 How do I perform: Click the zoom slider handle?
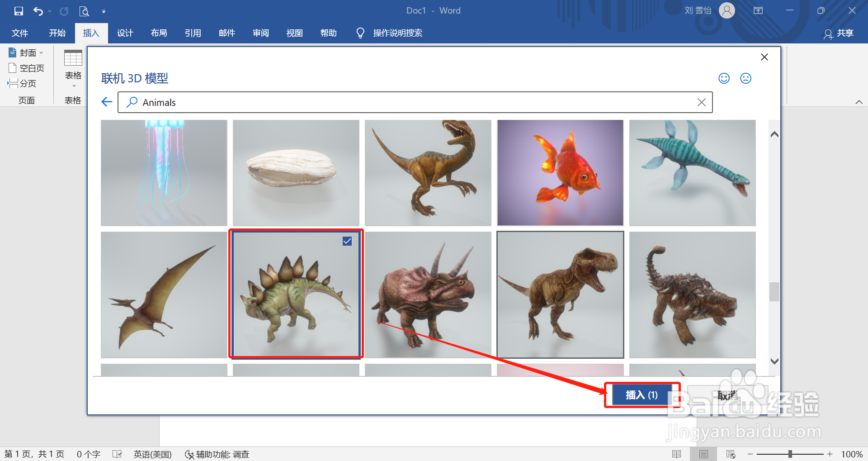790,454
